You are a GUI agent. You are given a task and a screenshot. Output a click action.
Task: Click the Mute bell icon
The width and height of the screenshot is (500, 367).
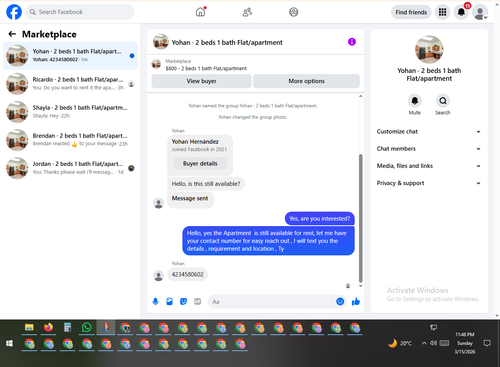tap(414, 101)
